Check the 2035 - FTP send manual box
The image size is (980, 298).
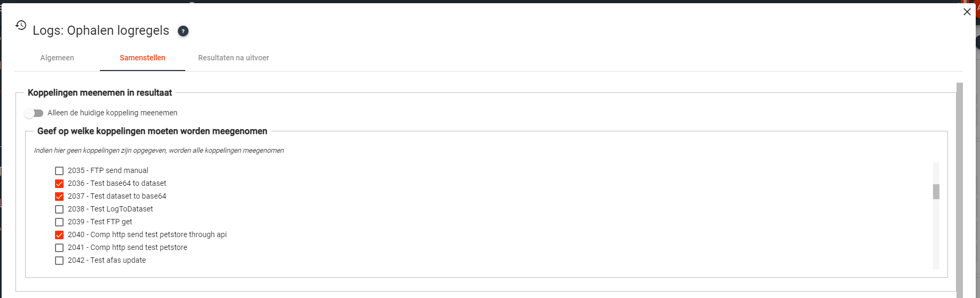pyautogui.click(x=59, y=171)
